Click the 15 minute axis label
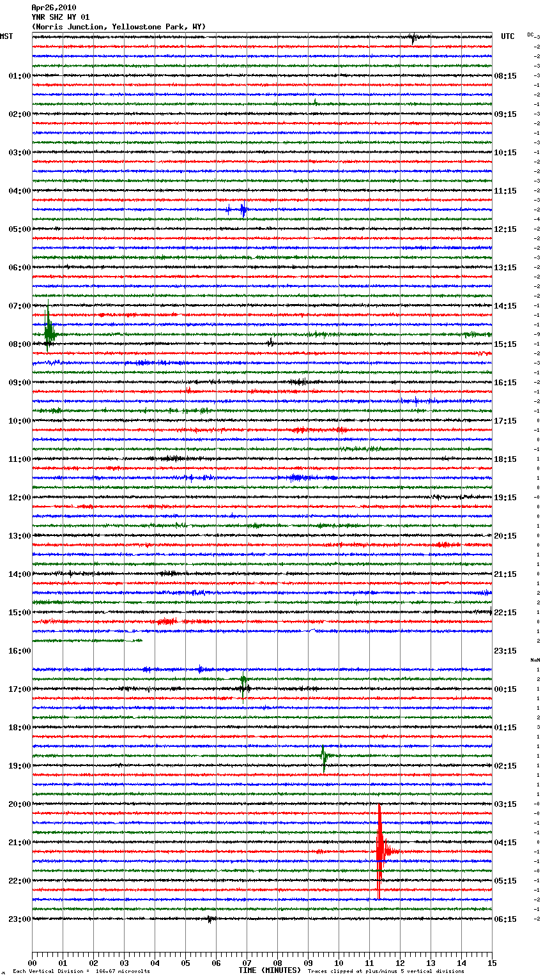Screen dimensions: 543x980 (492, 963)
